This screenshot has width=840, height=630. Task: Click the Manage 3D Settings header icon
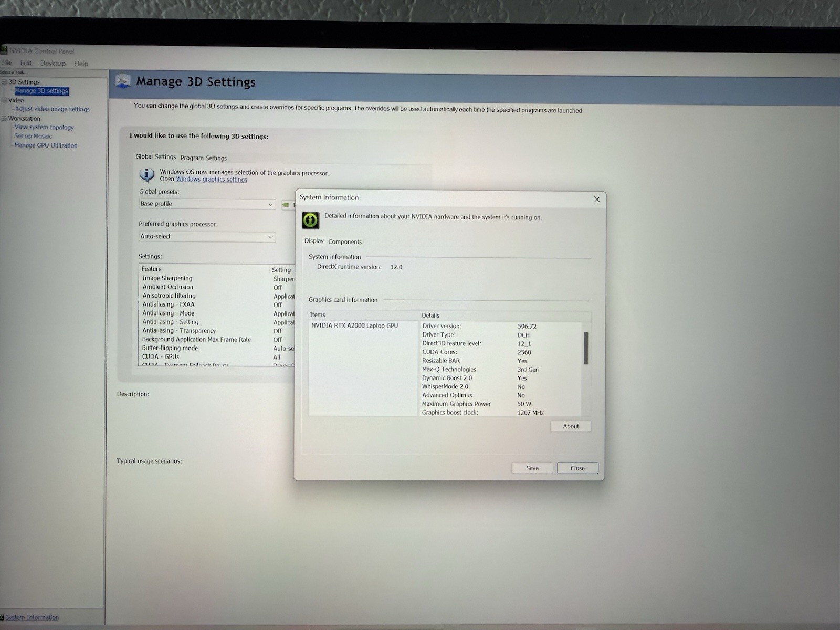(x=122, y=81)
